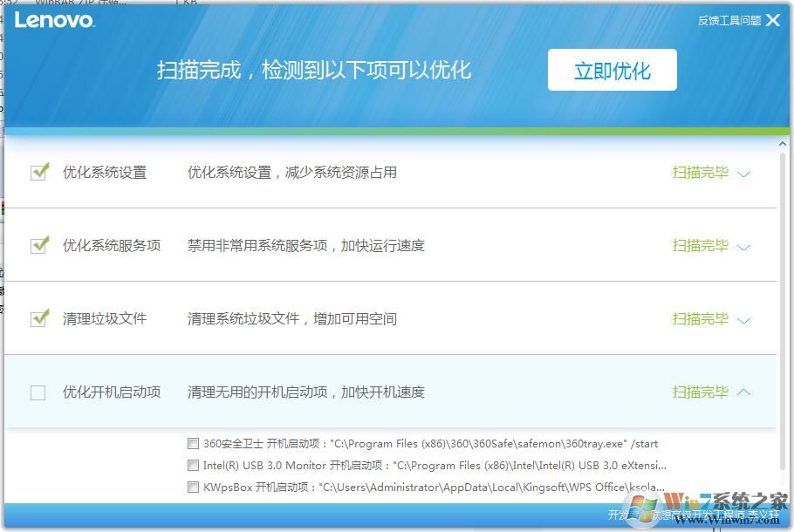794x532 pixels.
Task: Click 扫描完毕 next to 优化系统设置
Action: [x=702, y=172]
